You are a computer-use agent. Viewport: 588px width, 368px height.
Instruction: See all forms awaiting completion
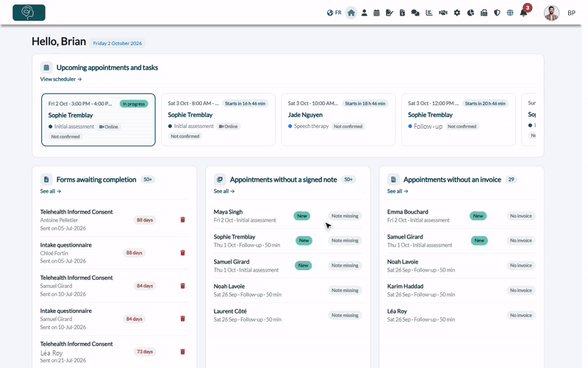pyautogui.click(x=50, y=191)
